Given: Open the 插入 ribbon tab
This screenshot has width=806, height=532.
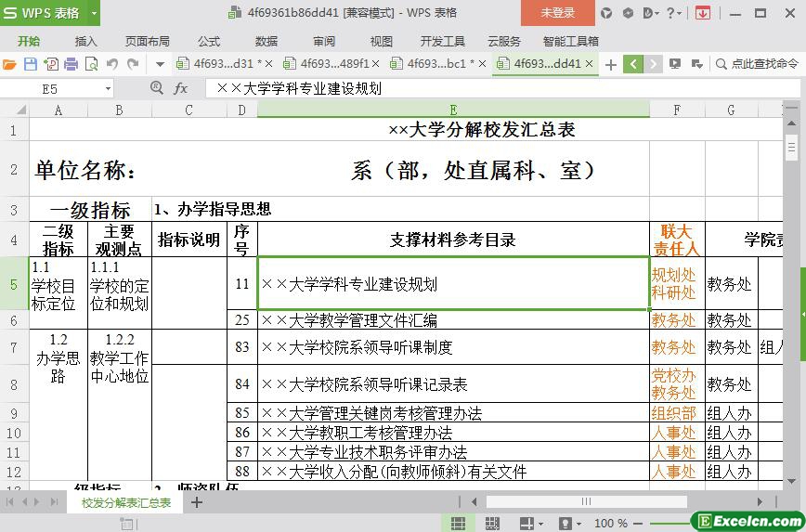Looking at the screenshot, I should [x=85, y=41].
